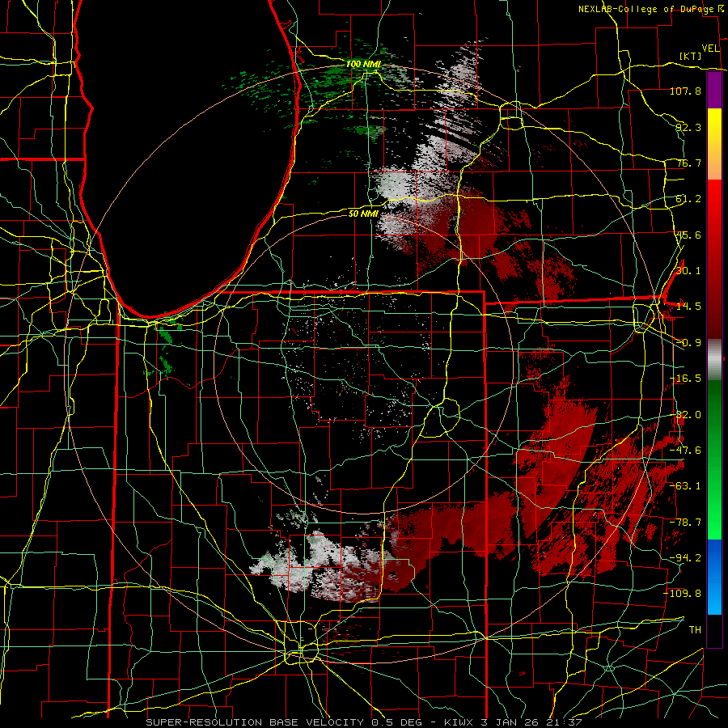Click the -63.1 value on velocity scale
This screenshot has height=728, width=728.
click(x=686, y=486)
